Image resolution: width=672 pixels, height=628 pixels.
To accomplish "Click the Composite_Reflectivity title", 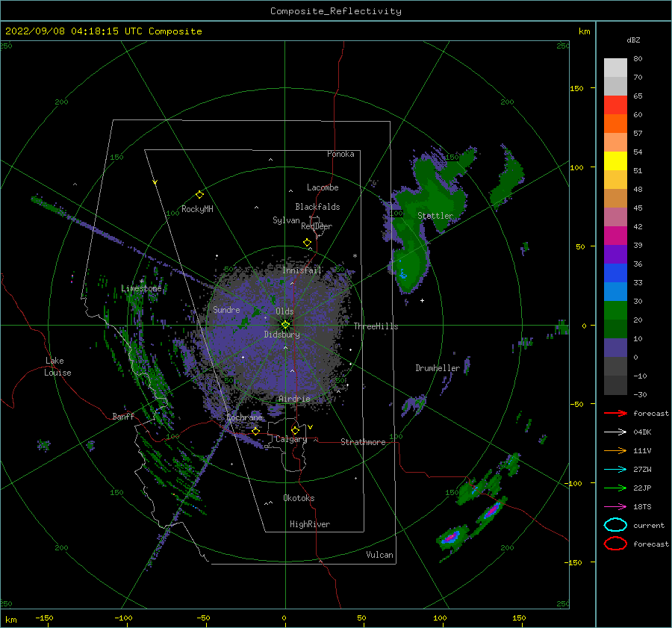I will click(x=335, y=11).
